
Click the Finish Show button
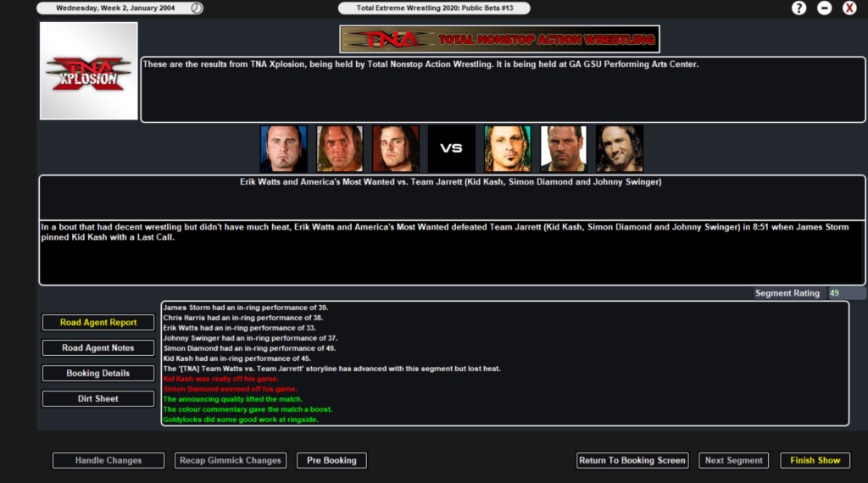tap(815, 460)
